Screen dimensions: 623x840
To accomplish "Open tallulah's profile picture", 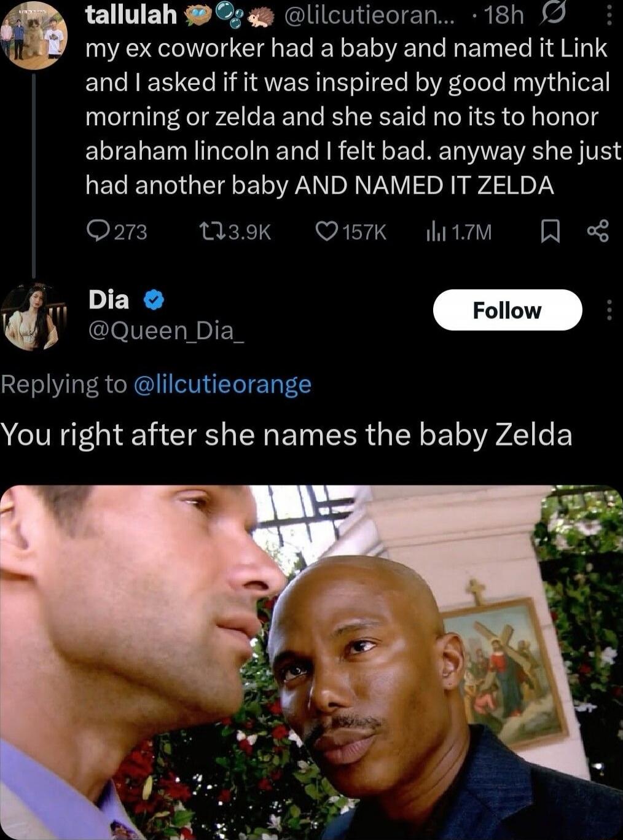I will pyautogui.click(x=33, y=34).
